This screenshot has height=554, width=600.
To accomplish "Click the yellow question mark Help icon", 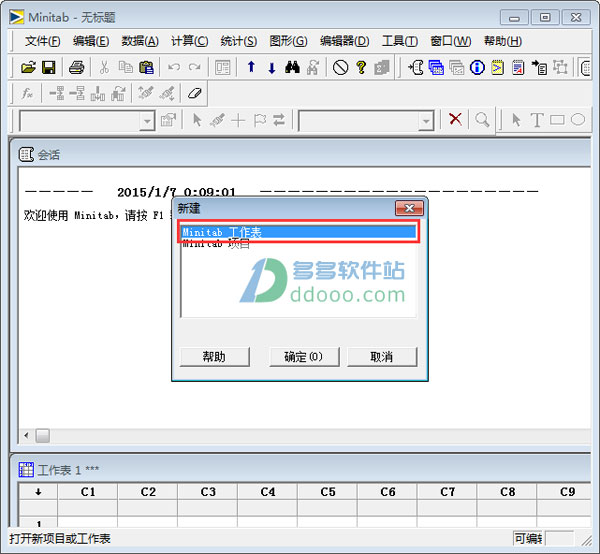I will coord(361,67).
